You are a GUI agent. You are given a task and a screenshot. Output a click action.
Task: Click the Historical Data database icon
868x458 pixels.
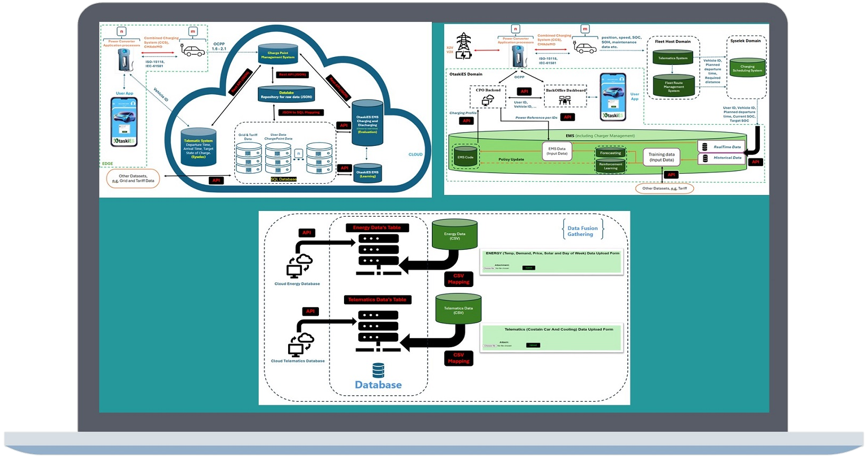[705, 158]
